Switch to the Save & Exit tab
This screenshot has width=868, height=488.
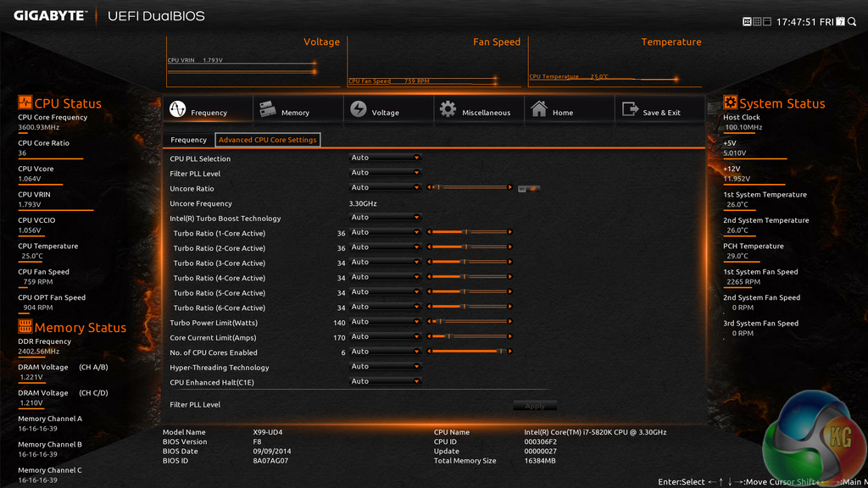tap(659, 109)
